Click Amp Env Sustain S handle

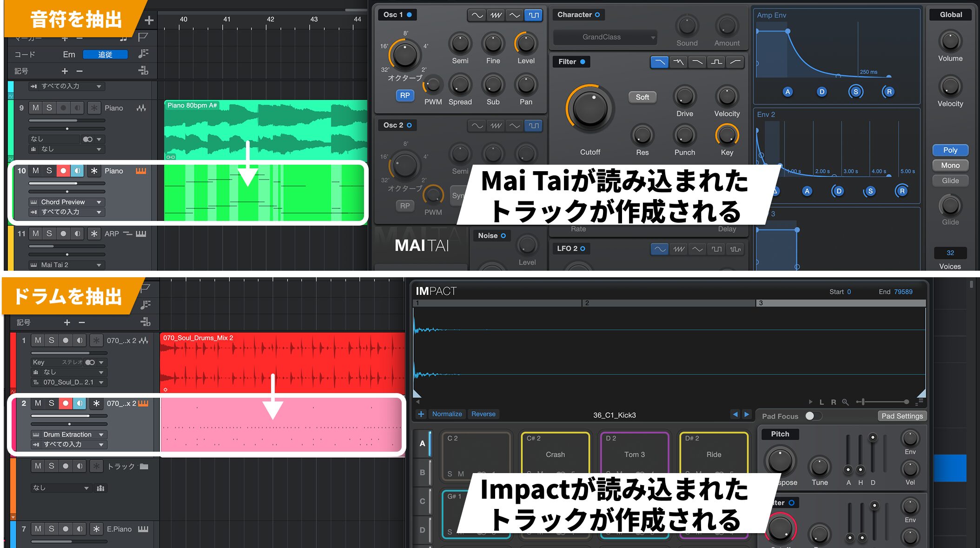click(x=855, y=92)
